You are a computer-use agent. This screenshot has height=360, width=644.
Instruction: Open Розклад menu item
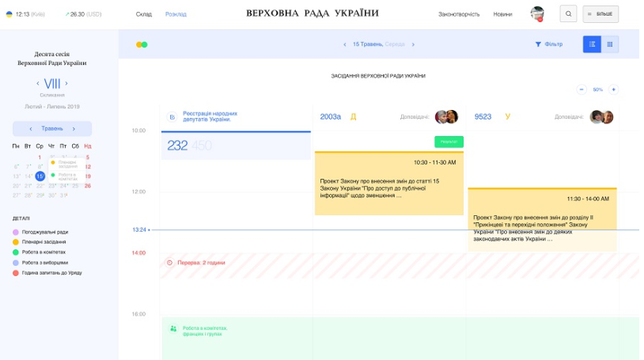point(176,14)
